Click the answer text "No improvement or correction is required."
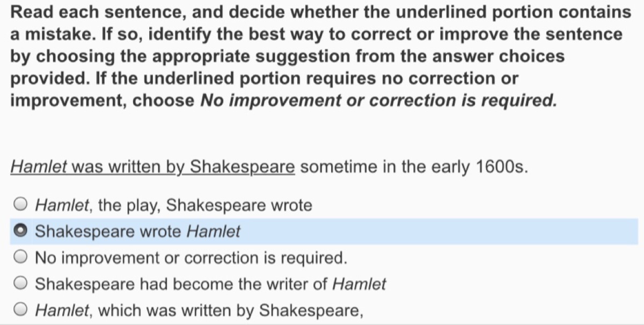This screenshot has width=644, height=325. [x=191, y=257]
